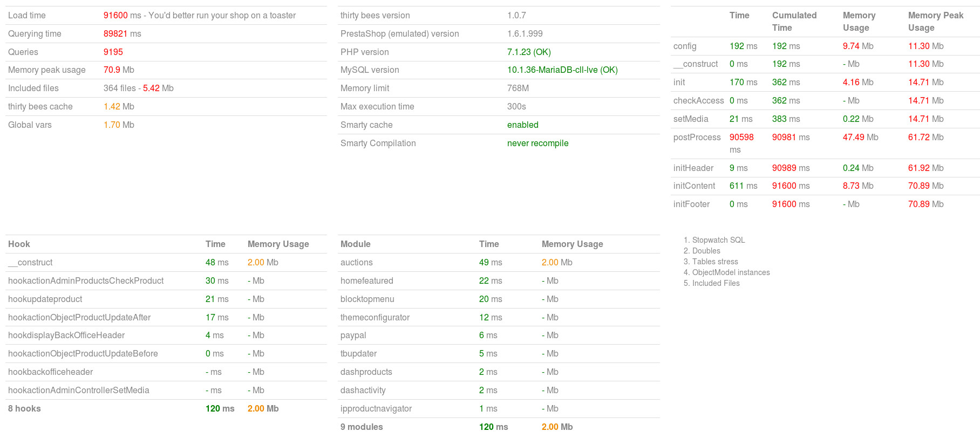Click the Module column header
This screenshot has width=980, height=445.
(x=355, y=244)
